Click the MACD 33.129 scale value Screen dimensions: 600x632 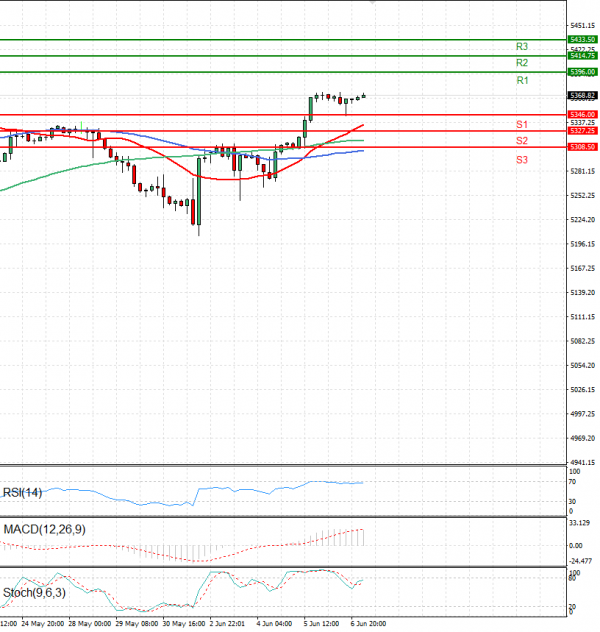tap(580, 523)
